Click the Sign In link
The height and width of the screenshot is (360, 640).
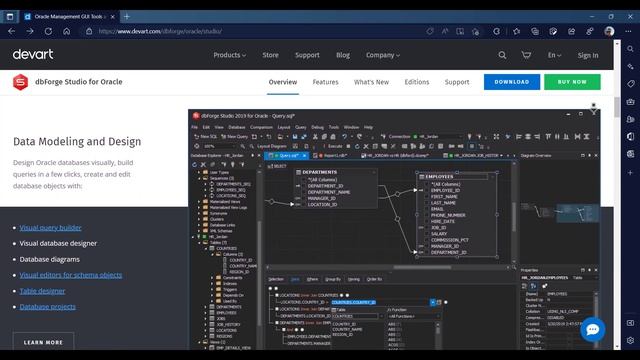pos(588,55)
